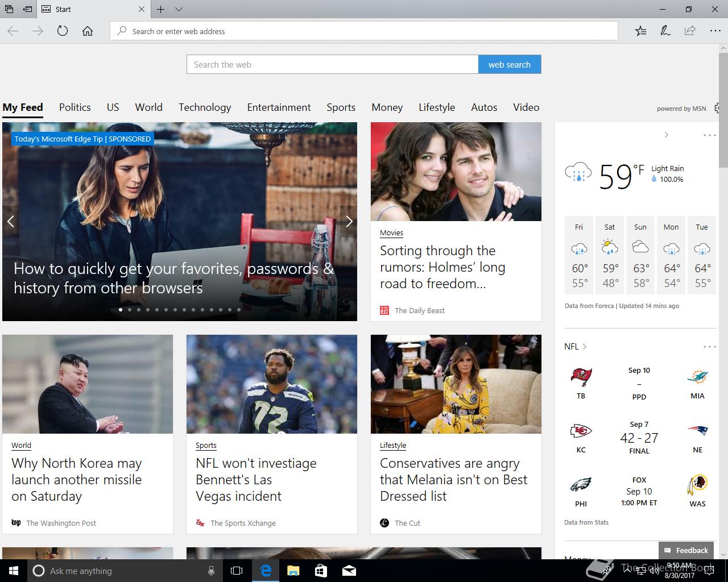This screenshot has width=728, height=582.
Task: Click the Movies category label
Action: [391, 233]
